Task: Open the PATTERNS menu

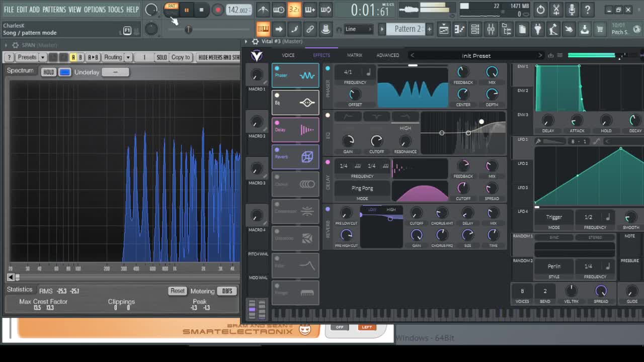Action: pos(54,10)
